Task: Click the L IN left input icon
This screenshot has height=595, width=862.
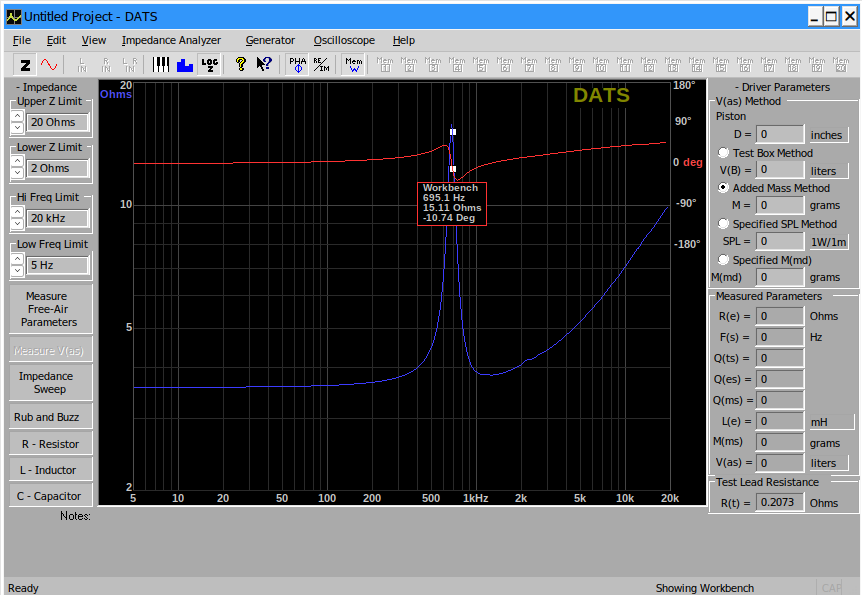Action: [82, 65]
